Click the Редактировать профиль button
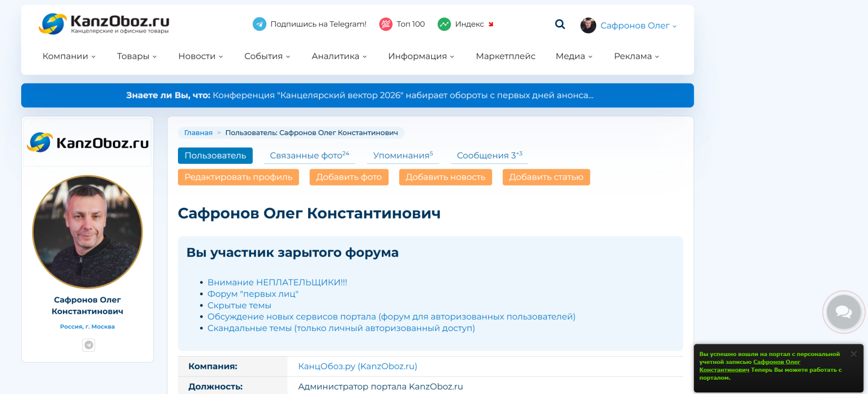The width and height of the screenshot is (868, 394). (x=238, y=177)
